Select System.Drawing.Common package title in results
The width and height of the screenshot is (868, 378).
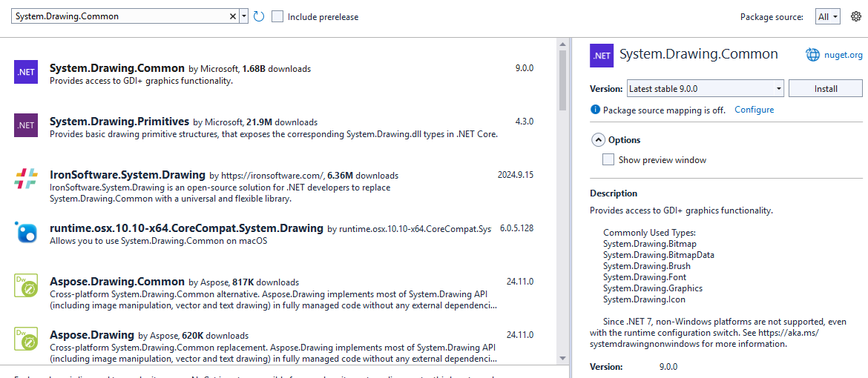coord(116,68)
